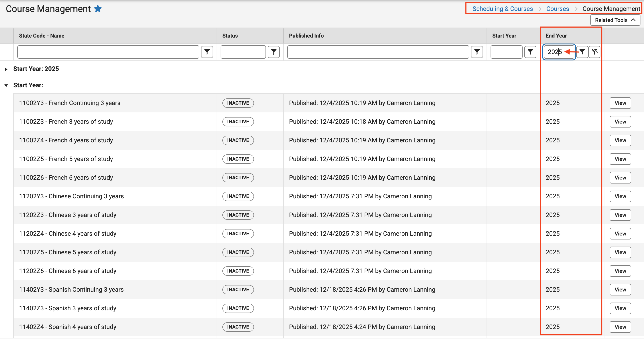
Task: View Spanish Continuing 3 years course
Action: click(x=620, y=290)
